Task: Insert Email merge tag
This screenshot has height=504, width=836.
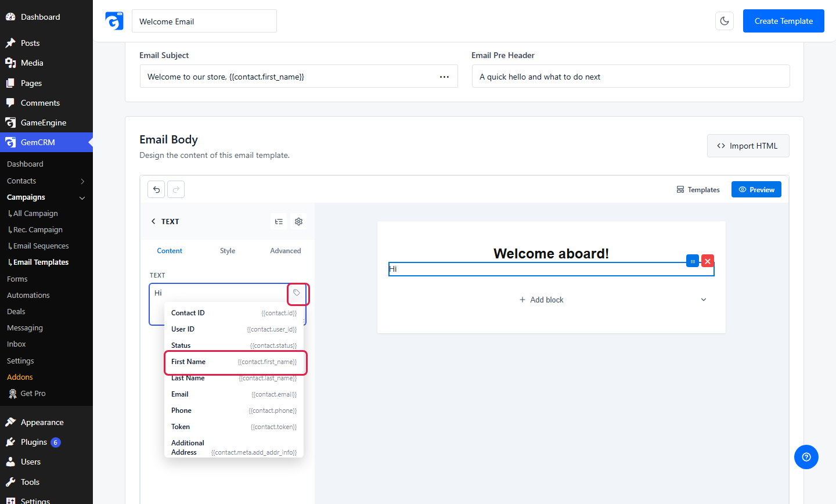Action: click(x=234, y=394)
